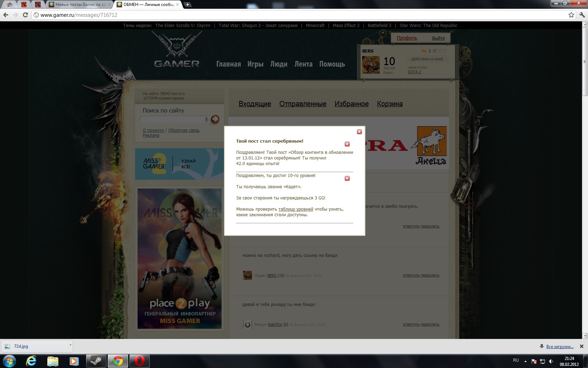This screenshot has height=368, width=588.
Task: Open Total War: Shogun 2 topic
Action: click(258, 26)
